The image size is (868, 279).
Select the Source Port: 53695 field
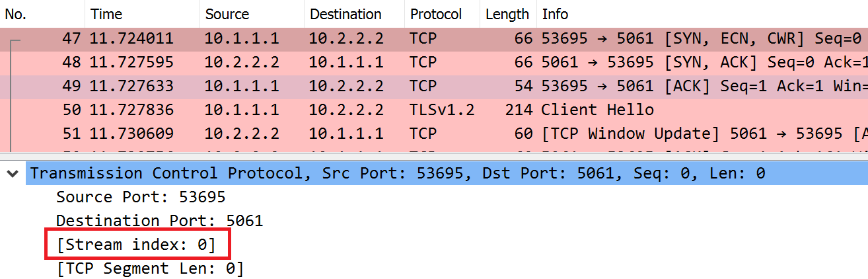coord(141,197)
